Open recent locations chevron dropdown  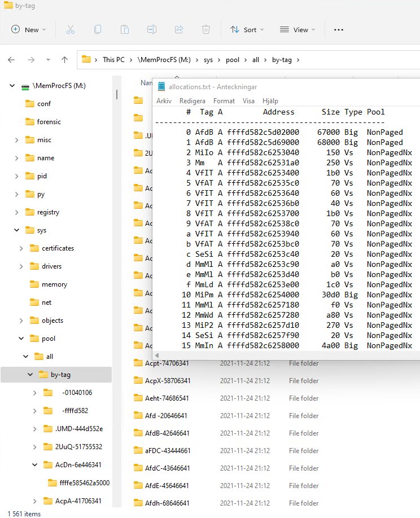[48, 60]
